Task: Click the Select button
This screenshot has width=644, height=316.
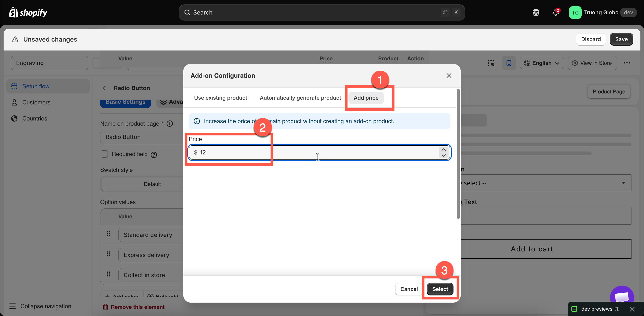Action: (x=440, y=289)
